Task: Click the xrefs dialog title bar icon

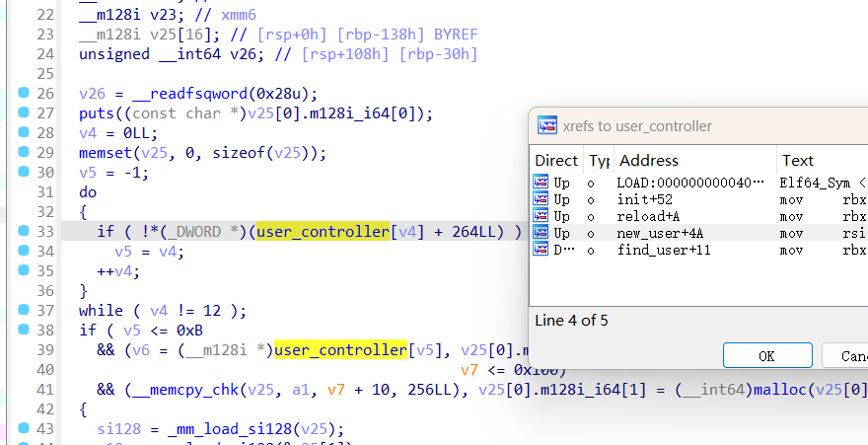Action: (546, 125)
